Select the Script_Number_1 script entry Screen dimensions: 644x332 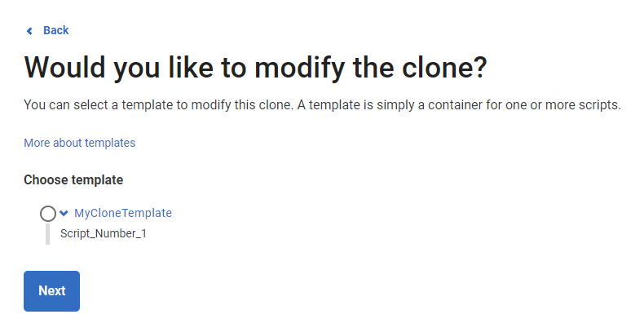[x=104, y=233]
